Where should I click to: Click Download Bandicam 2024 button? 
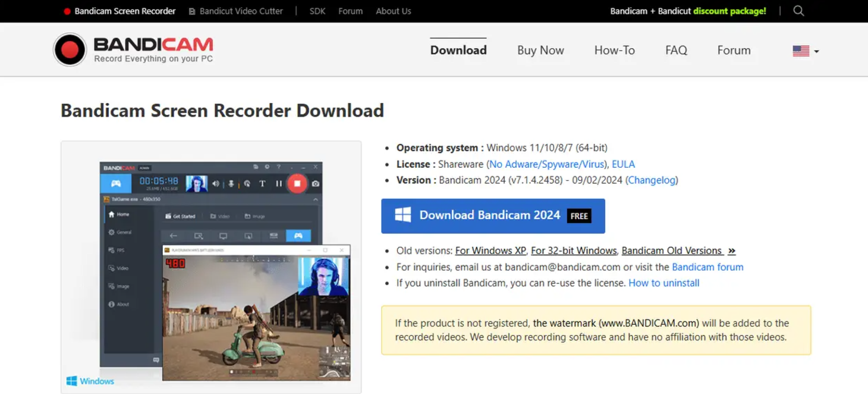coord(493,215)
